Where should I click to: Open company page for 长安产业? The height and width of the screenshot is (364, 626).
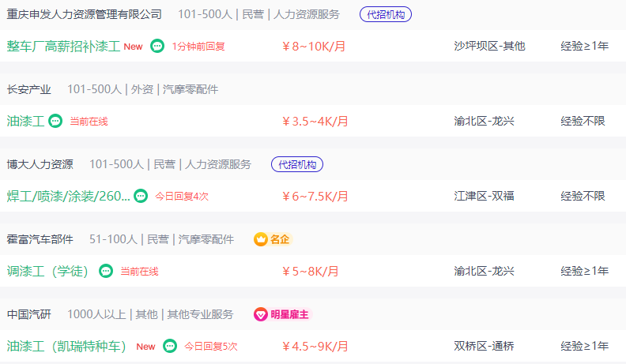[28, 89]
